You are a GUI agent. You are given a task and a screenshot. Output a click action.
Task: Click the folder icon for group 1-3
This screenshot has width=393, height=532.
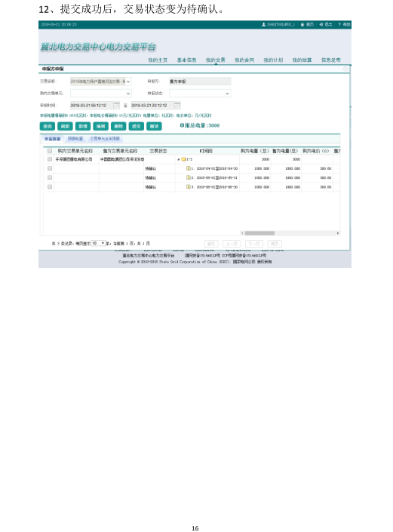tap(183, 159)
